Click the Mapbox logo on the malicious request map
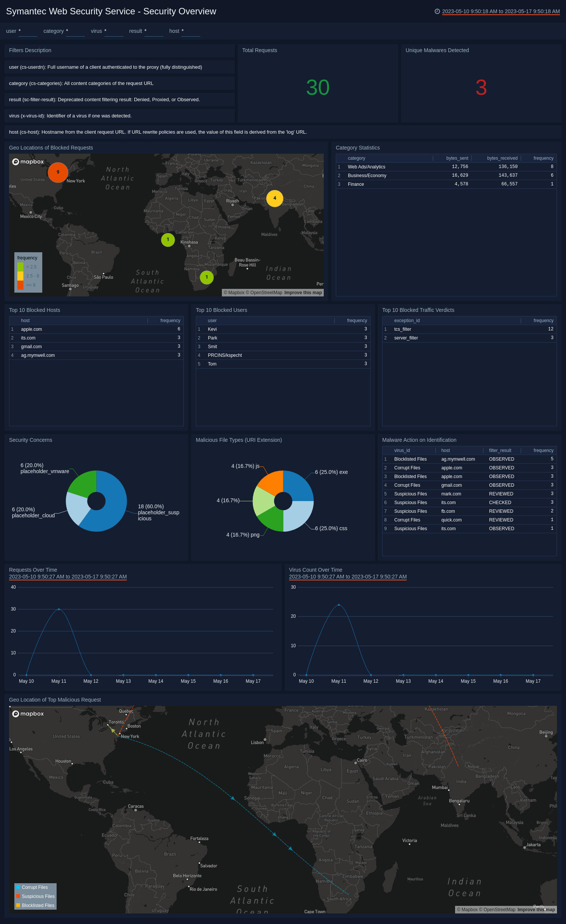566x924 pixels. tap(28, 714)
